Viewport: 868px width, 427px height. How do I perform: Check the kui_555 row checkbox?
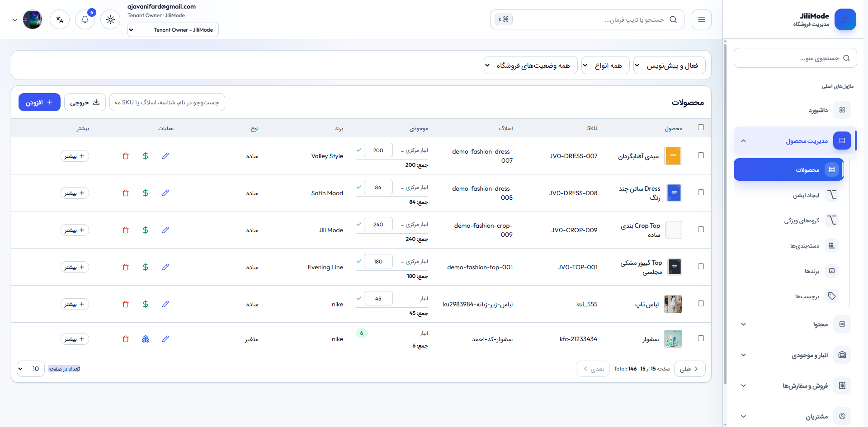point(701,304)
